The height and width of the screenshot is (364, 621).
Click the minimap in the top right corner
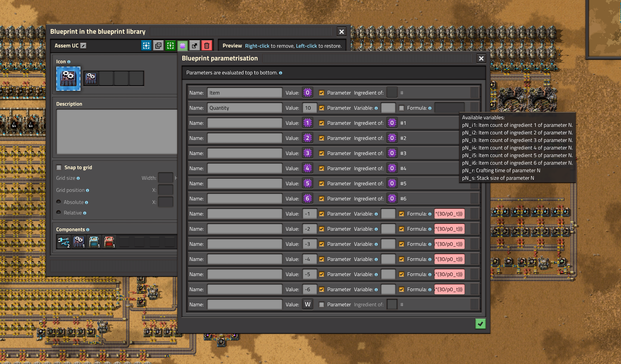point(604,28)
